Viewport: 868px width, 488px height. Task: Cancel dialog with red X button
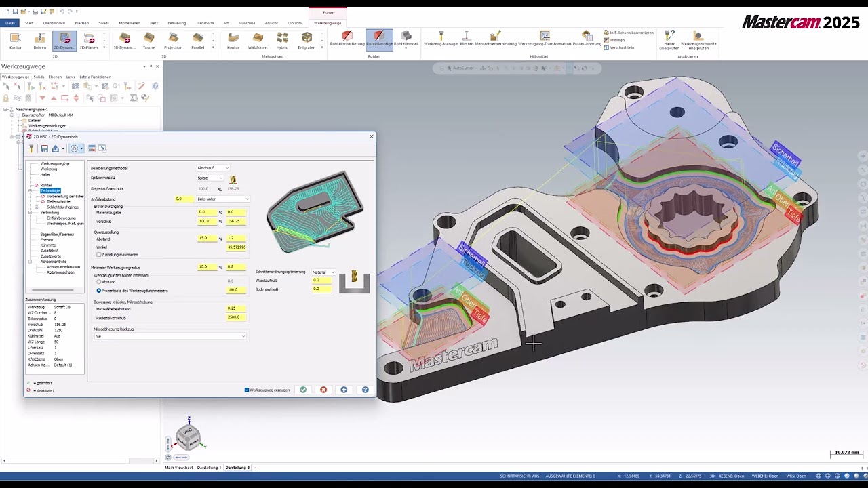[323, 390]
